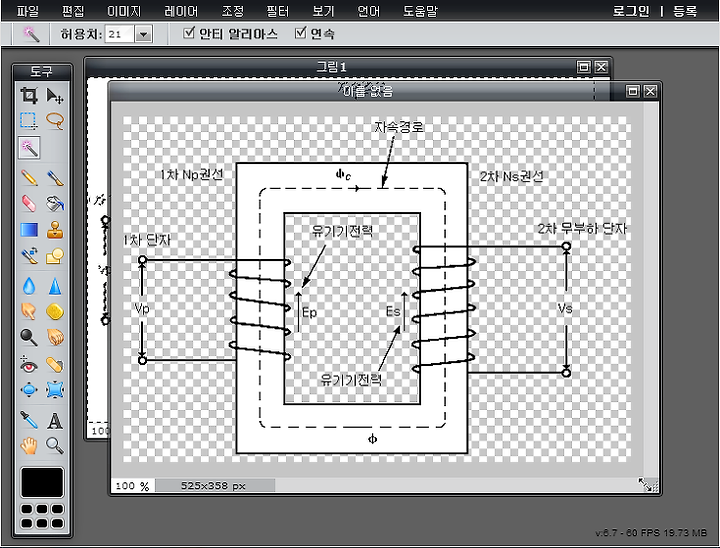The height and width of the screenshot is (548, 720).
Task: Select the Sponge tool
Action: tap(55, 311)
